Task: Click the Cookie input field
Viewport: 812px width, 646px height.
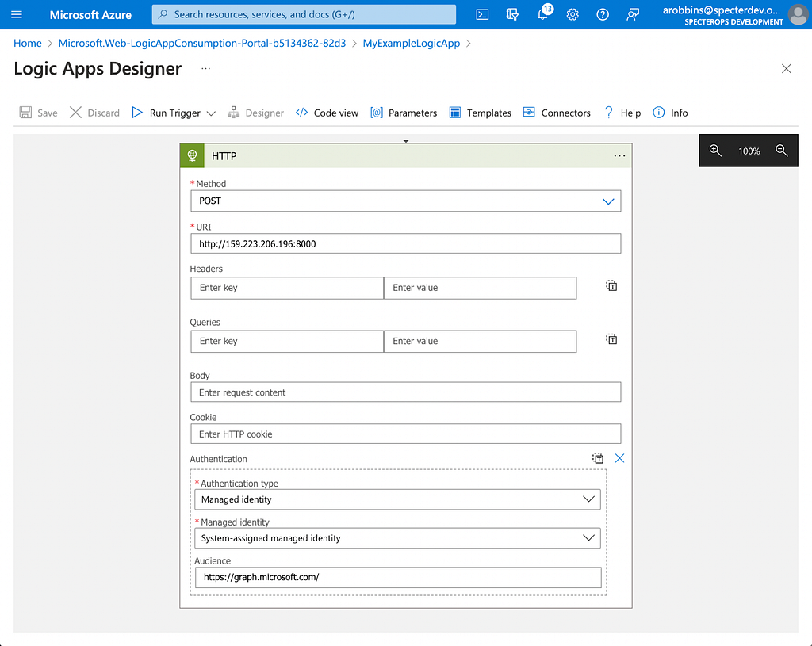Action: tap(405, 434)
